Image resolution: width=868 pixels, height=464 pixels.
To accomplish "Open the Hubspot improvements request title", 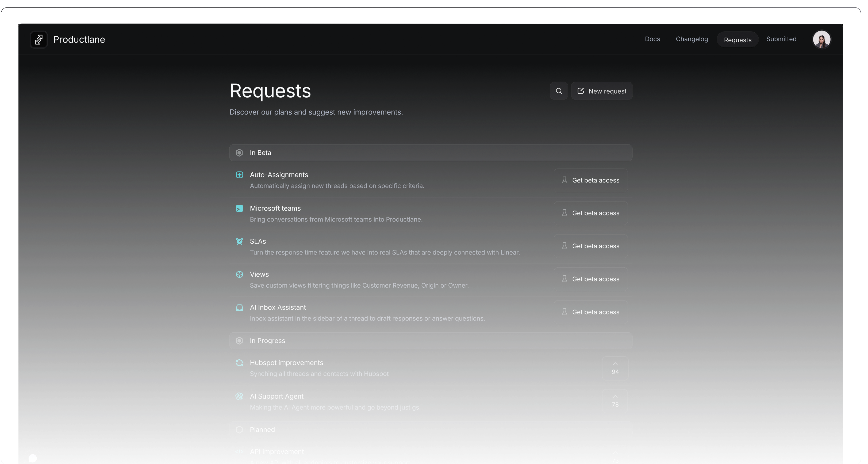I will pyautogui.click(x=286, y=363).
